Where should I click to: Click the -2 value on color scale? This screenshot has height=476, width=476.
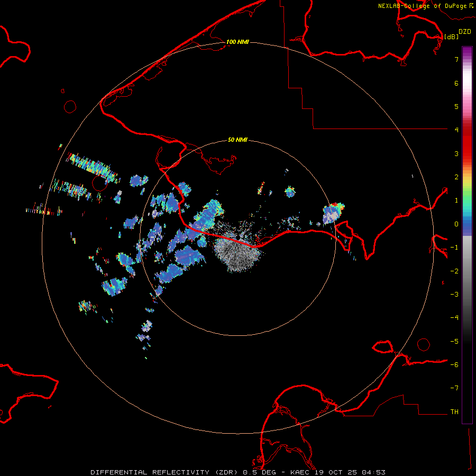click(x=454, y=271)
